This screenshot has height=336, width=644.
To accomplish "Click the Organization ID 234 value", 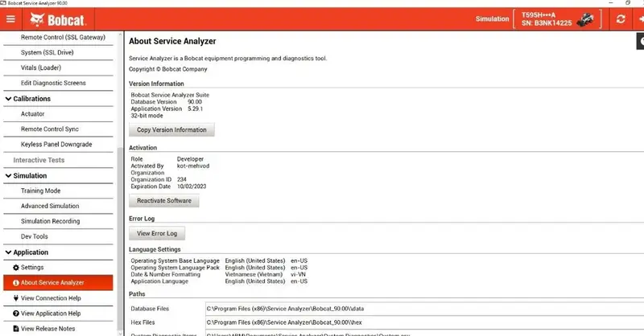I will point(182,179).
